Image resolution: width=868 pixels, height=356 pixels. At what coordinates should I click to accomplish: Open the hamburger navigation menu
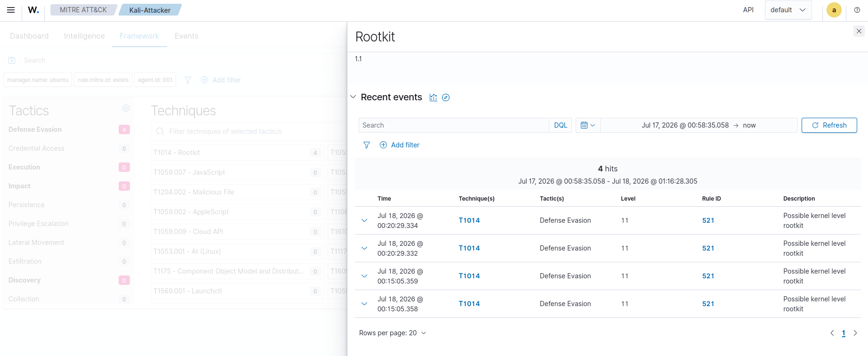coord(11,10)
